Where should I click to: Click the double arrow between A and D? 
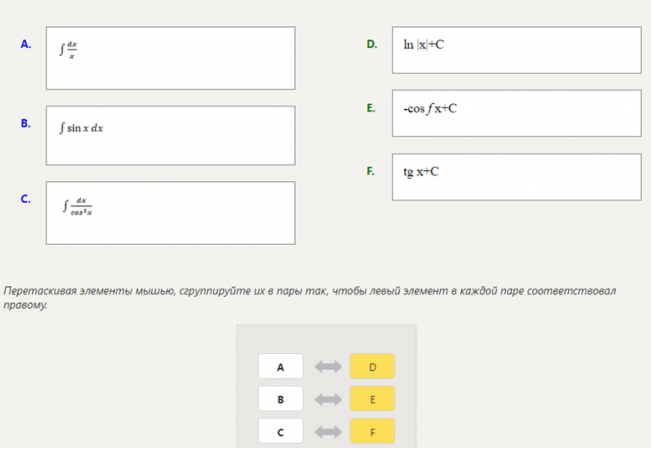click(x=328, y=367)
